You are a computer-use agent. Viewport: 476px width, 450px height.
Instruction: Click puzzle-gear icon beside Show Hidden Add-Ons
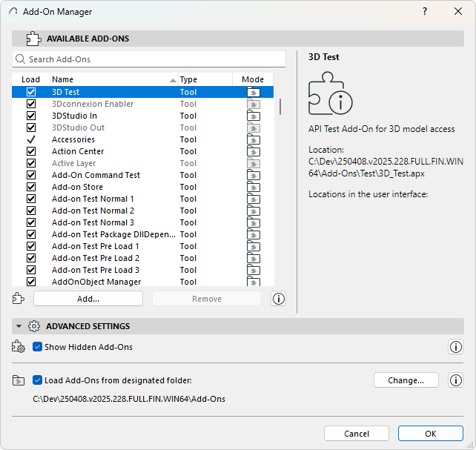19,346
